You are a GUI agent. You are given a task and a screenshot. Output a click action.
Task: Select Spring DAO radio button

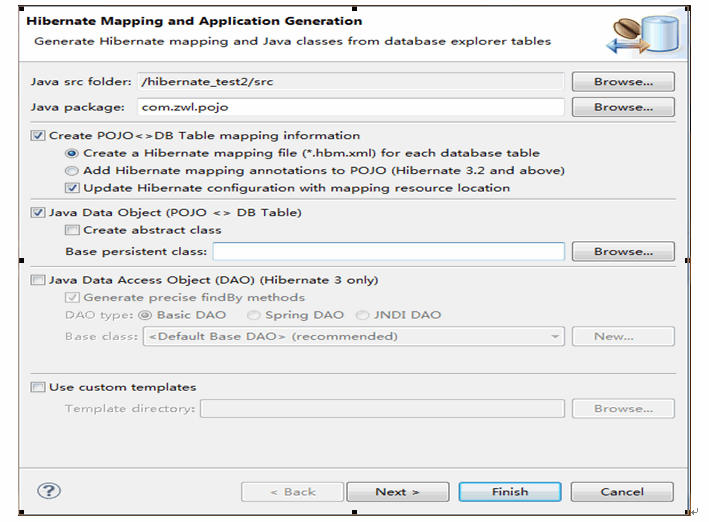coord(254,315)
